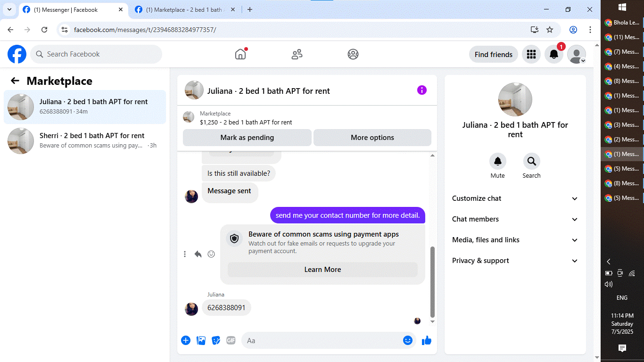
Task: Open more options for scam warning message
Action: click(185, 254)
